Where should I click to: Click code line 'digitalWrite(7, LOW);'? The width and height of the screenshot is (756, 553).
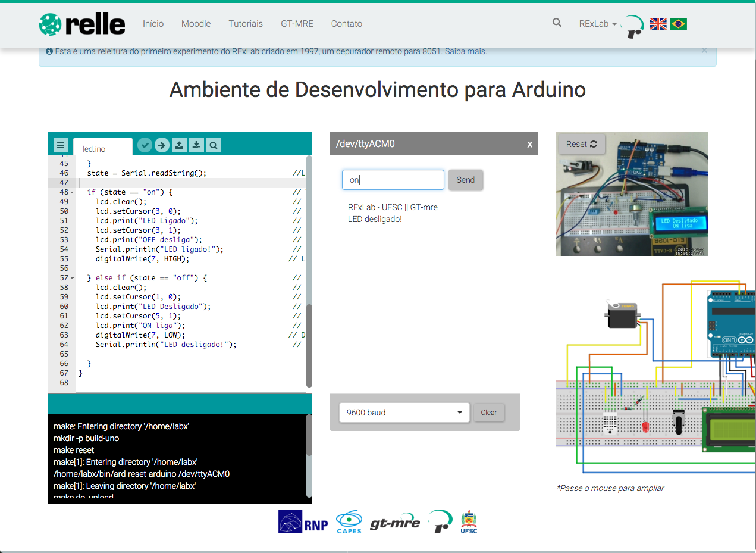coord(140,335)
